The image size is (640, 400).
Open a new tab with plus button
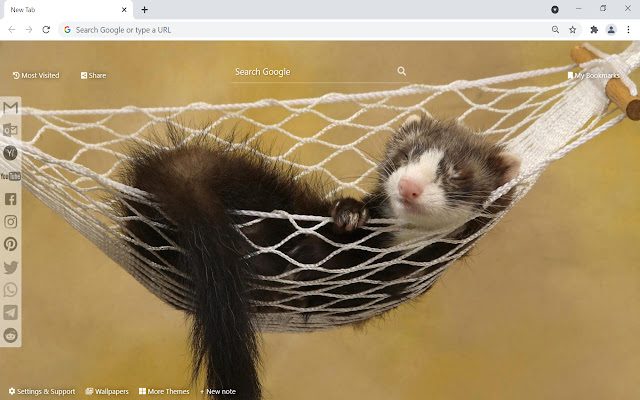pyautogui.click(x=144, y=10)
